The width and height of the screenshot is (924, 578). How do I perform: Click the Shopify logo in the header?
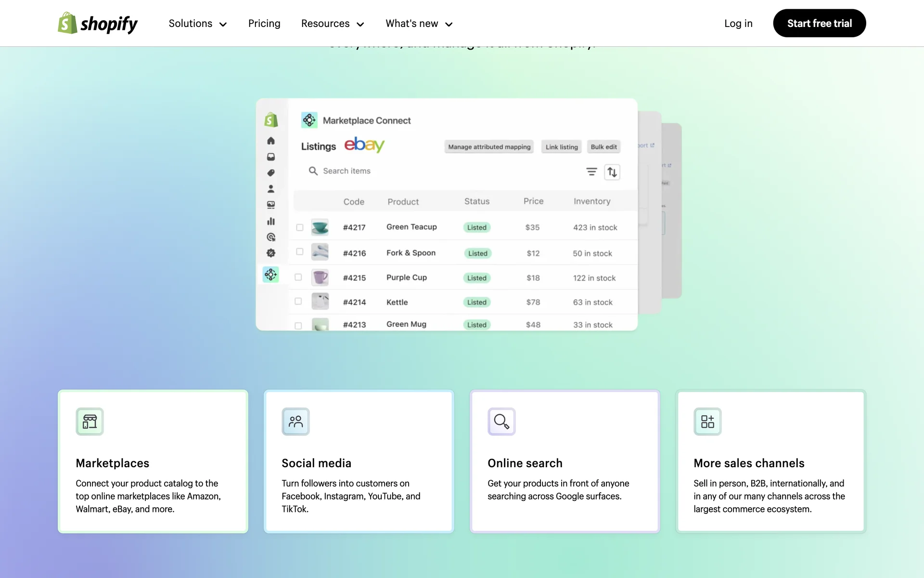tap(98, 23)
